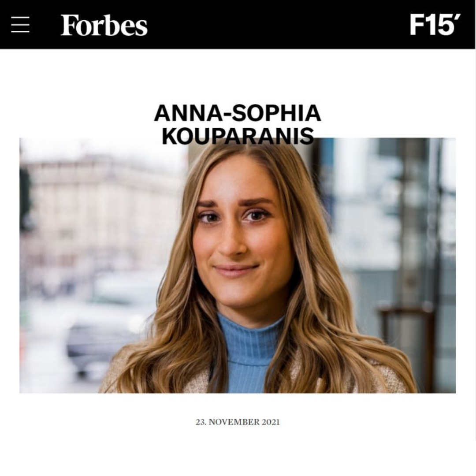Click the ANNA-SOPHIA first headline line
This screenshot has width=476, height=476.
click(238, 113)
